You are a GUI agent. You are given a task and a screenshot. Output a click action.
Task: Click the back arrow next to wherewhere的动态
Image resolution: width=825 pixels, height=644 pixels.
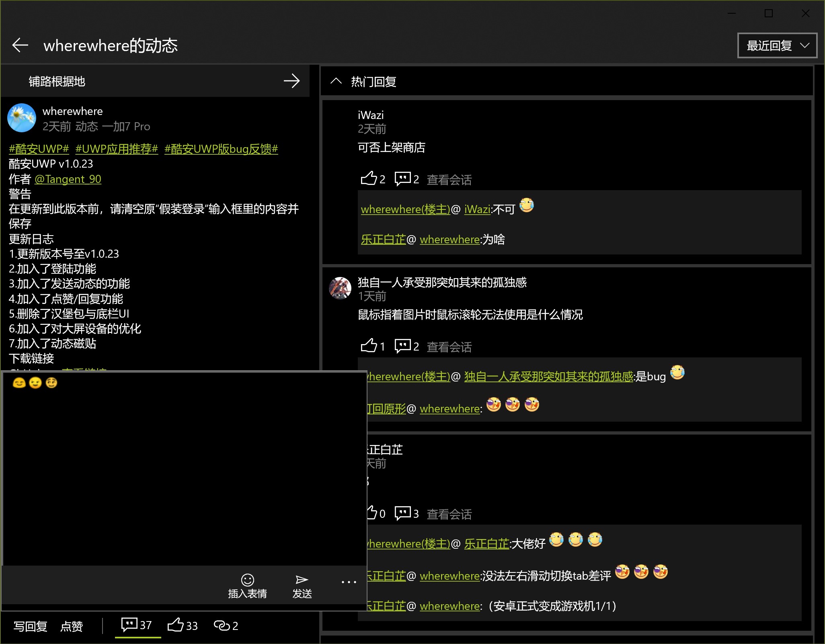point(20,45)
